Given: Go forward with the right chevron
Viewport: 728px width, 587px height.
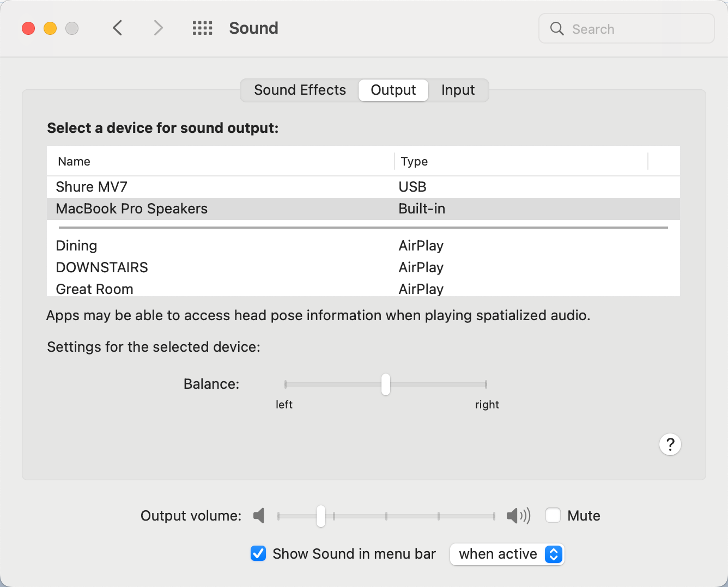Looking at the screenshot, I should coord(158,28).
